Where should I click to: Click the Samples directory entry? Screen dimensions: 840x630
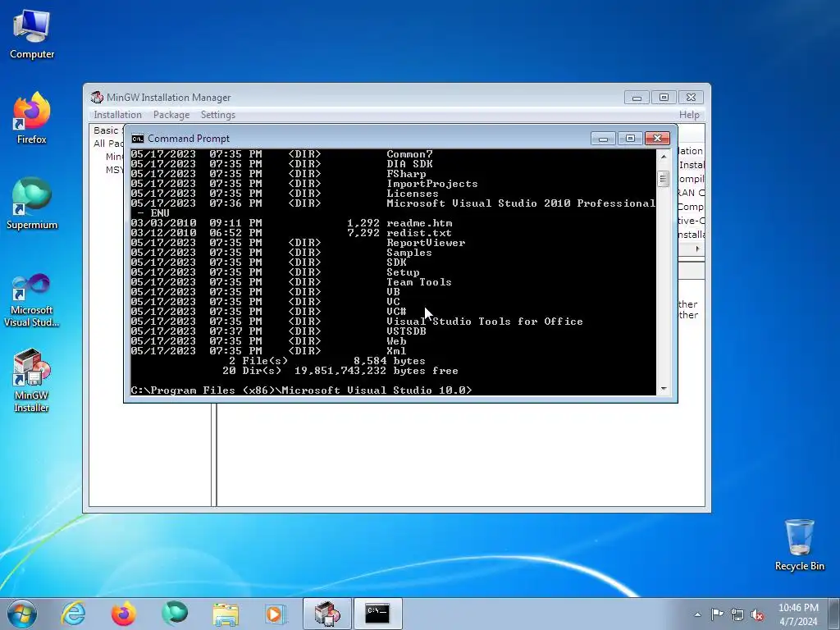[x=281, y=253]
